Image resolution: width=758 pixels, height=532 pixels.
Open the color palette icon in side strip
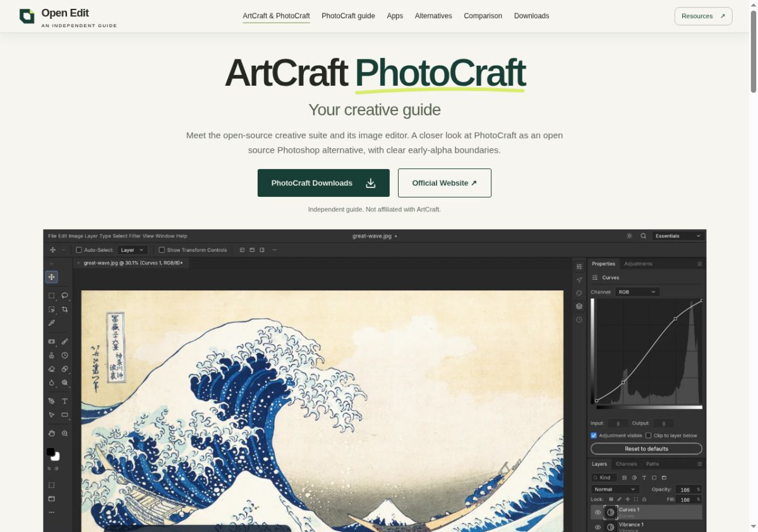[x=579, y=293]
